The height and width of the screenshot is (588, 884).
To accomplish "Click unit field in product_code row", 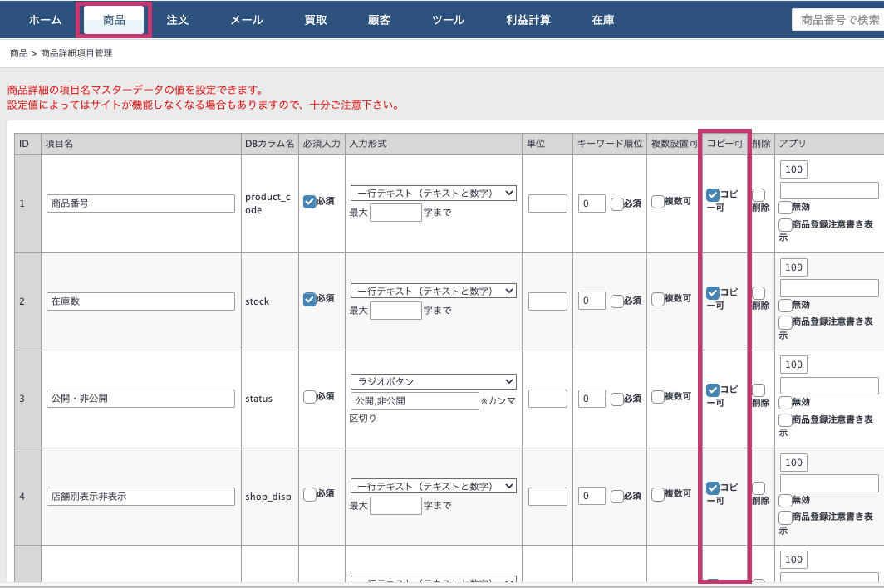I will tap(548, 203).
